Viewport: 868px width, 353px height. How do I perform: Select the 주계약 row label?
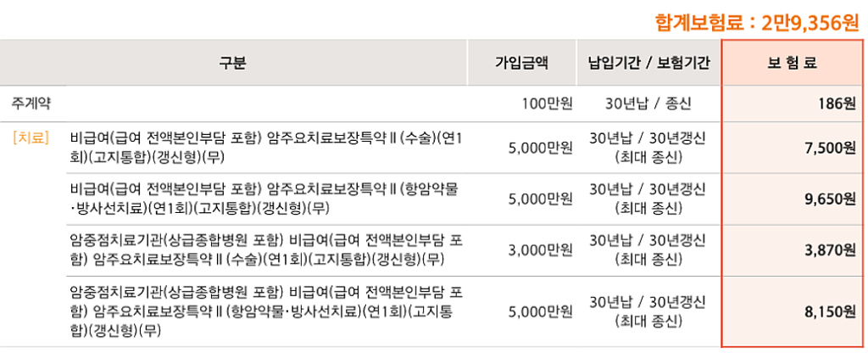click(x=28, y=103)
